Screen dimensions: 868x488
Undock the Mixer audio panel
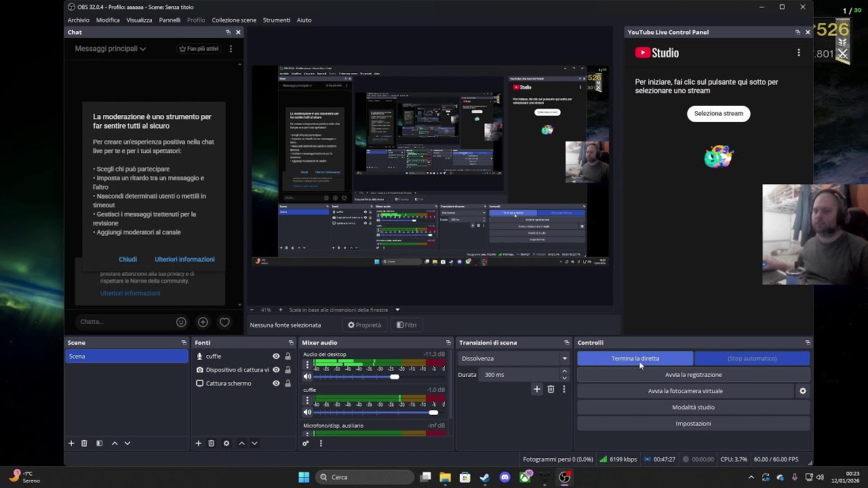(448, 343)
